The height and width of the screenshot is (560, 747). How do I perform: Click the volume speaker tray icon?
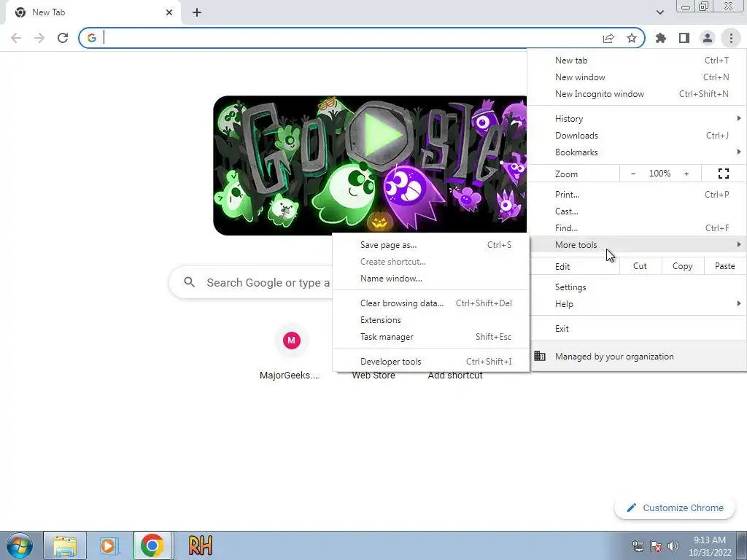673,546
